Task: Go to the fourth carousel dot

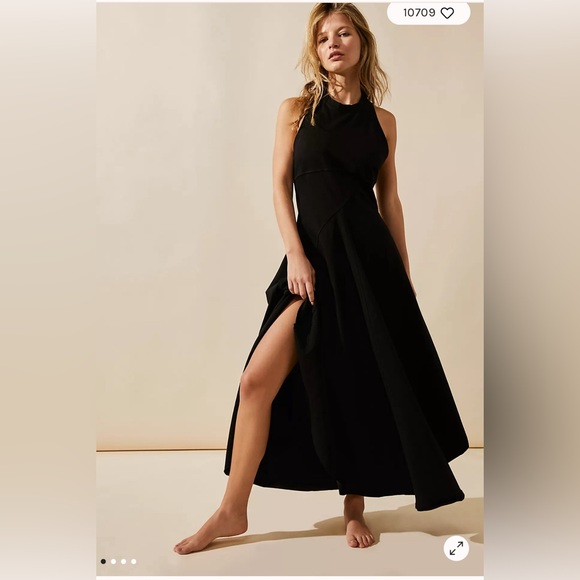Action: pos(134,562)
